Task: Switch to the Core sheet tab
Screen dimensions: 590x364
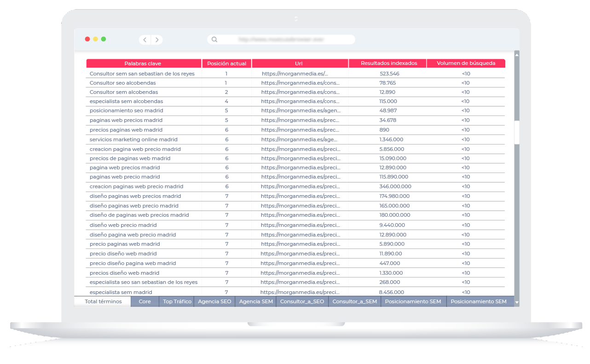Action: pyautogui.click(x=145, y=302)
